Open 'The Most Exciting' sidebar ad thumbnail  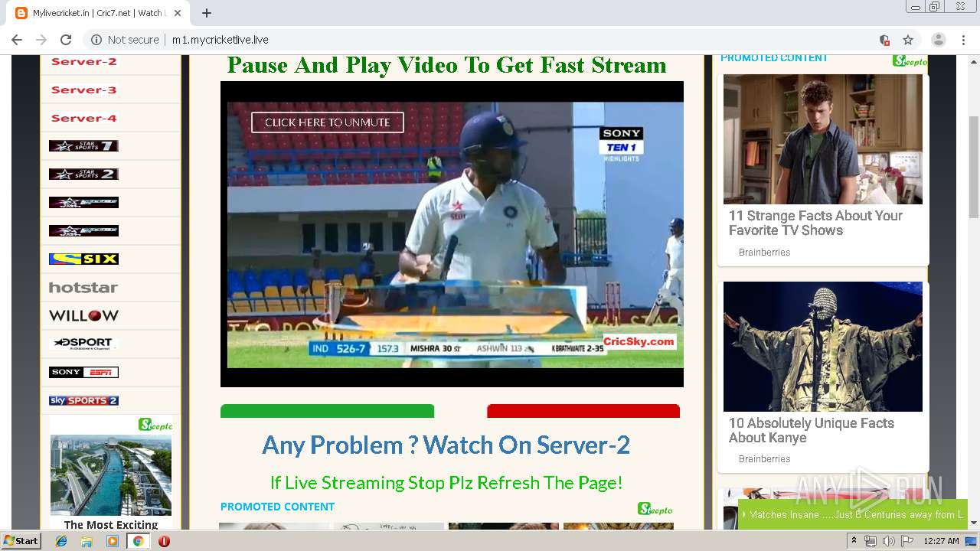pyautogui.click(x=111, y=474)
